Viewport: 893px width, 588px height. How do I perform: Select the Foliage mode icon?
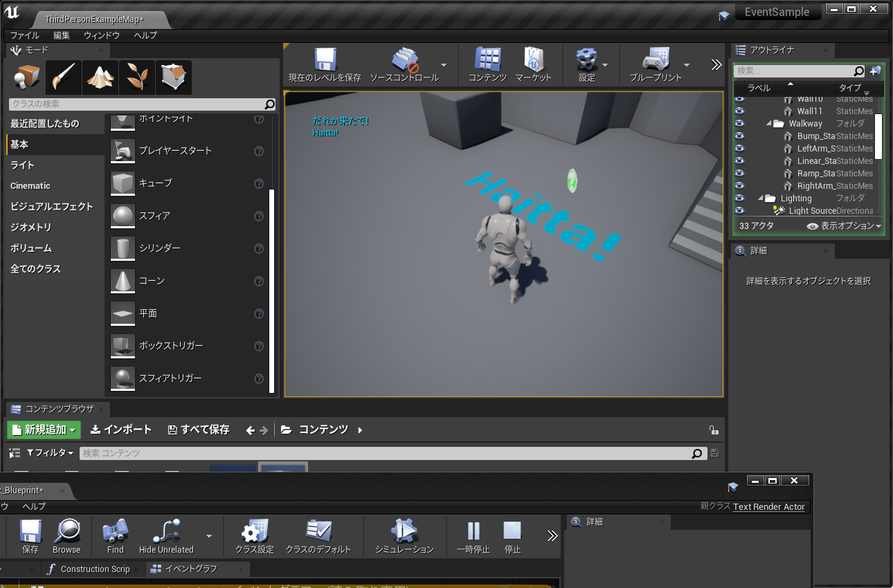pyautogui.click(x=137, y=77)
